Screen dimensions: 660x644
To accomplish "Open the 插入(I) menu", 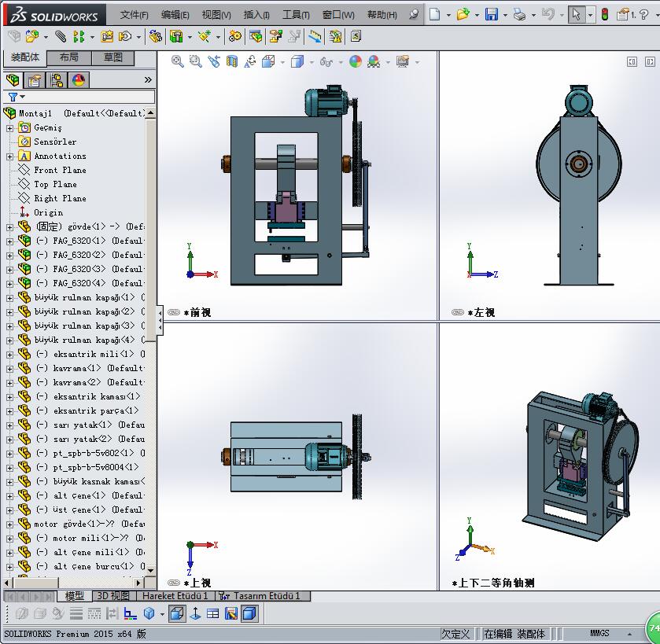I will point(256,15).
